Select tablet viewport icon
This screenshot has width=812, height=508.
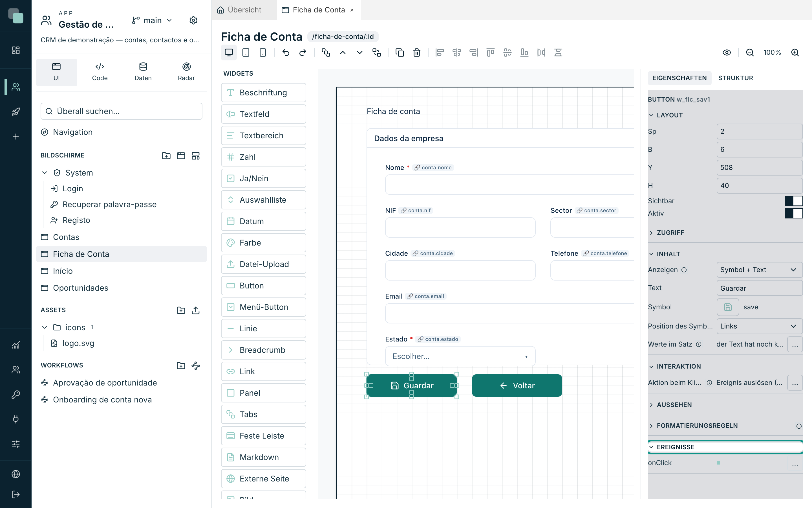[246, 52]
